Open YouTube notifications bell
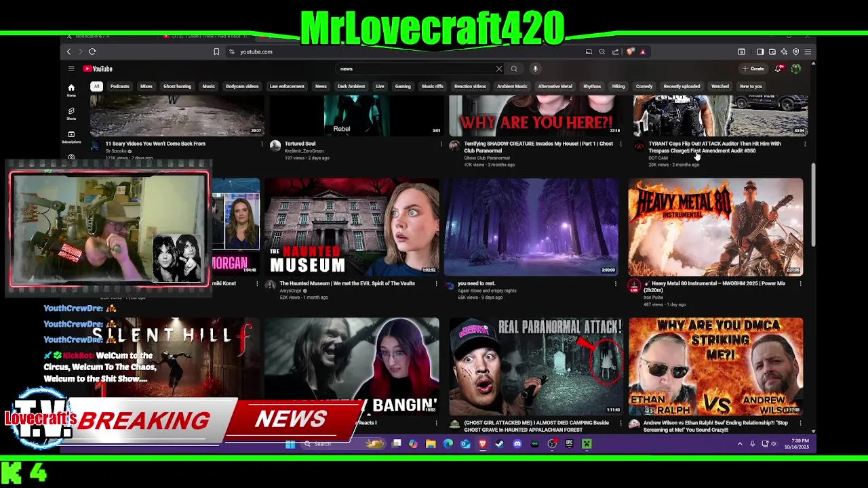Screen dimensions: 868x488 pyautogui.click(x=779, y=68)
